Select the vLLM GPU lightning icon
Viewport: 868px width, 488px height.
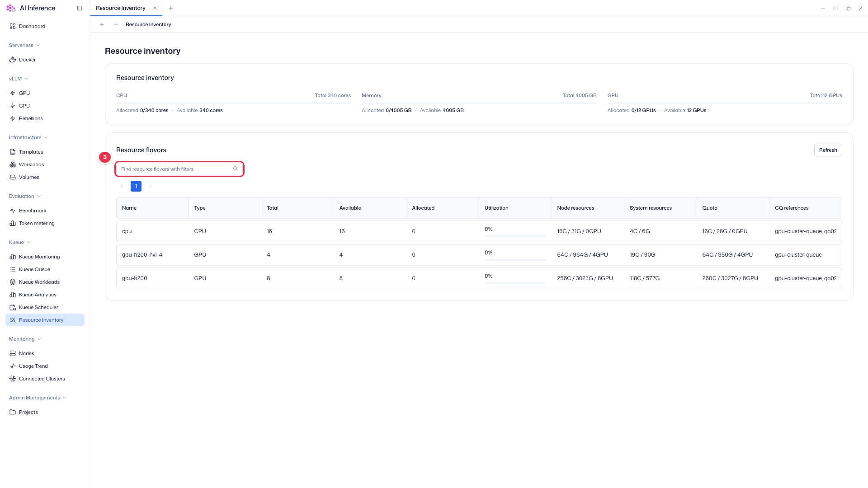pos(13,93)
